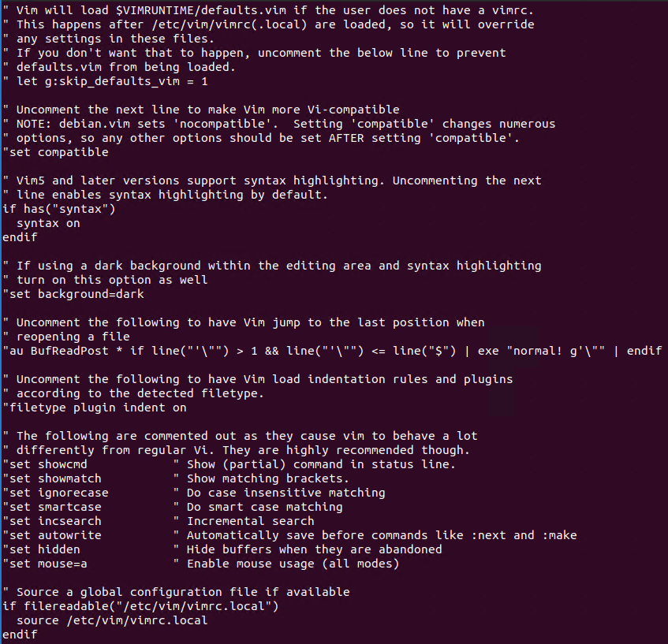Place cursor on '"set compatible' line
The width and height of the screenshot is (668, 644).
[x=55, y=152]
